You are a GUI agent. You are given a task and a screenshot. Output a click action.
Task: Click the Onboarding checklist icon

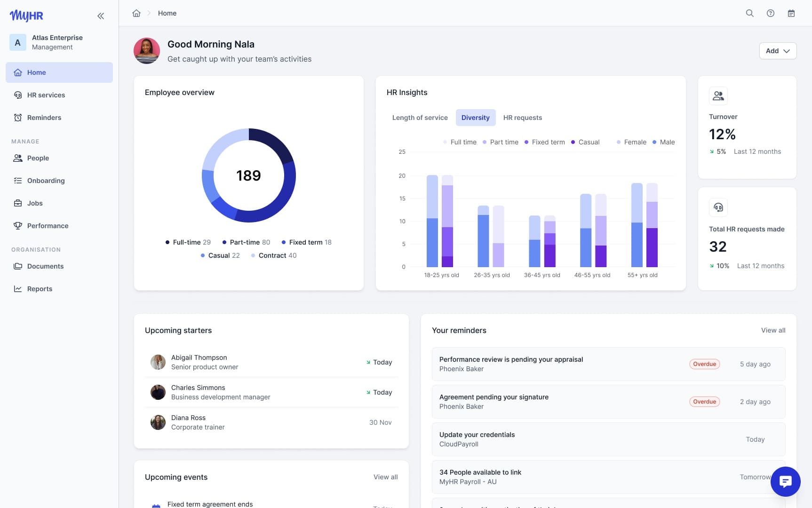click(17, 181)
